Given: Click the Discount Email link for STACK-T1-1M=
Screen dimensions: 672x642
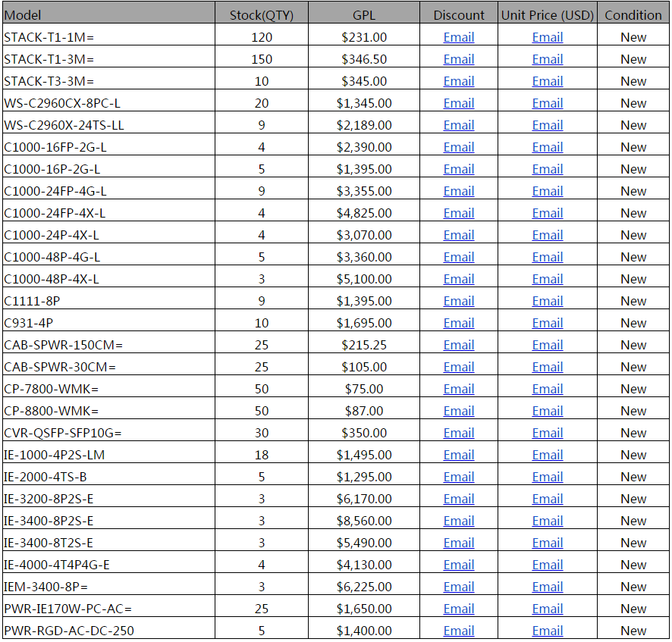Looking at the screenshot, I should tap(459, 37).
